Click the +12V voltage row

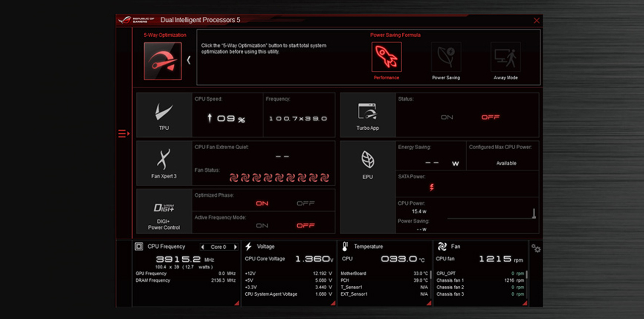tap(289, 273)
